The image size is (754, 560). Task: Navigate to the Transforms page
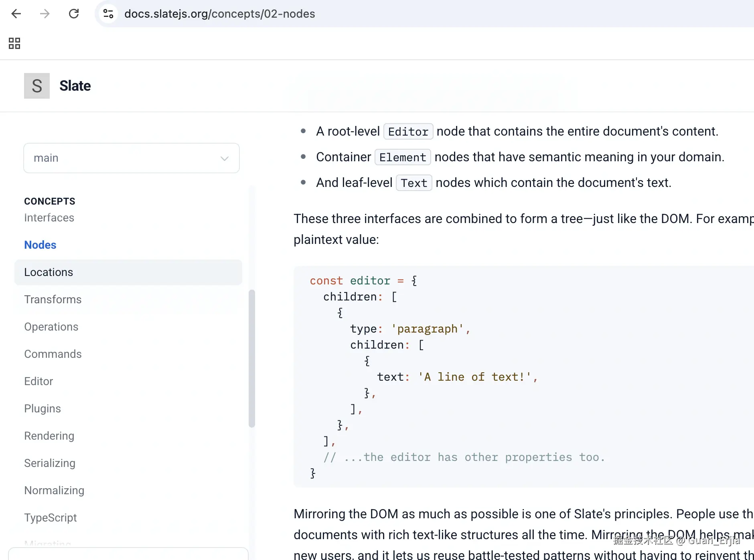pos(53,299)
